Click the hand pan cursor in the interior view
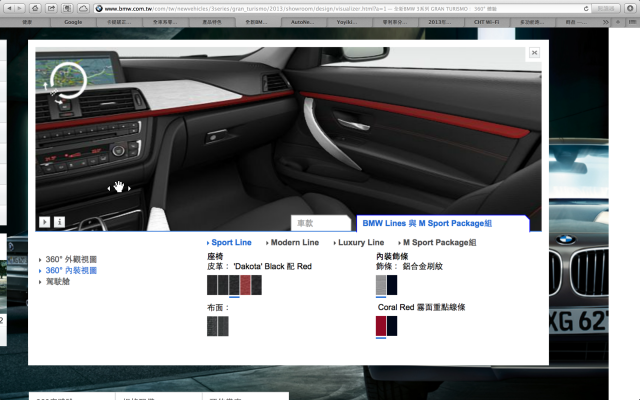Image resolution: width=640 pixels, height=400 pixels. point(119,187)
